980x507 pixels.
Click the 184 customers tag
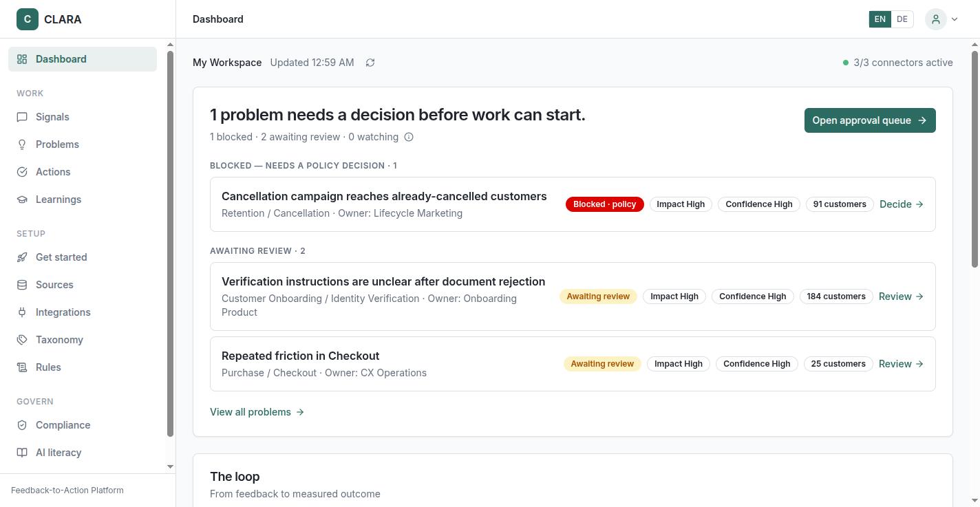pyautogui.click(x=836, y=296)
